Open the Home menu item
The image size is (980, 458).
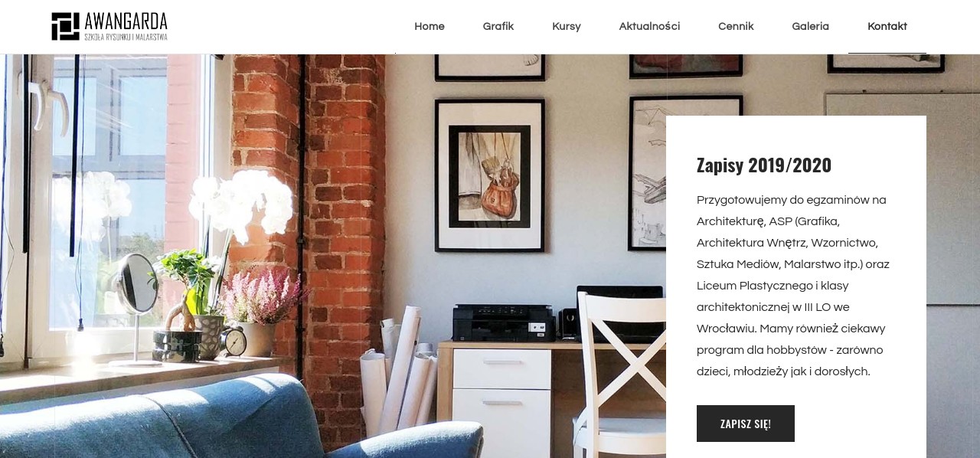click(430, 26)
